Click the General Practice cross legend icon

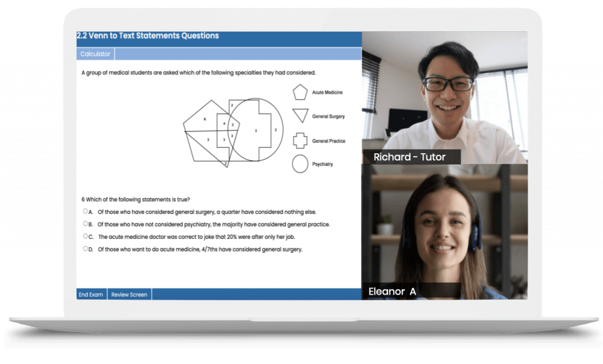[x=300, y=140]
